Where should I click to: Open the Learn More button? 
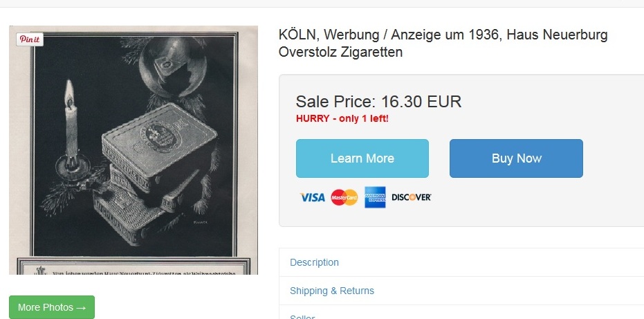(x=362, y=158)
